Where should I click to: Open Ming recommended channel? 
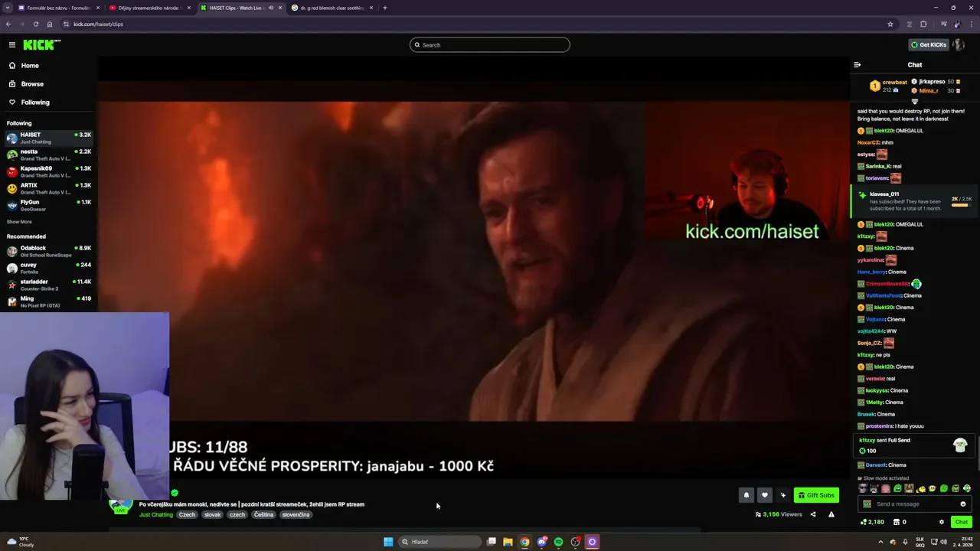point(49,302)
